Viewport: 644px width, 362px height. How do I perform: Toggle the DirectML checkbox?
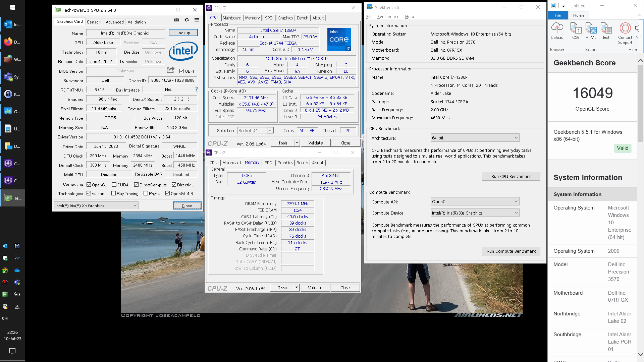tap(174, 185)
